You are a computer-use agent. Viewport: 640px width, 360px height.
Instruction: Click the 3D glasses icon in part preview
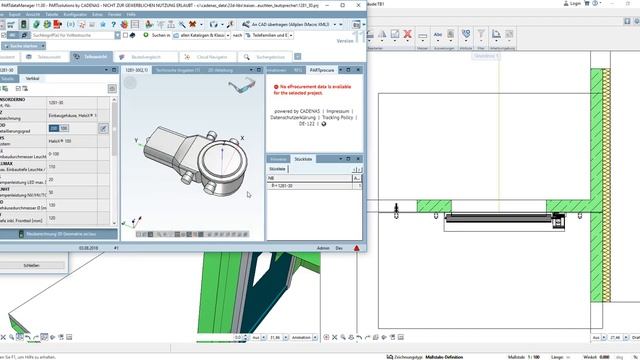[242, 85]
